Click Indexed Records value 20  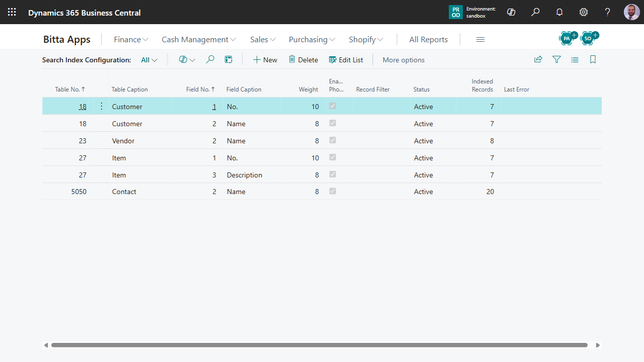point(490,192)
